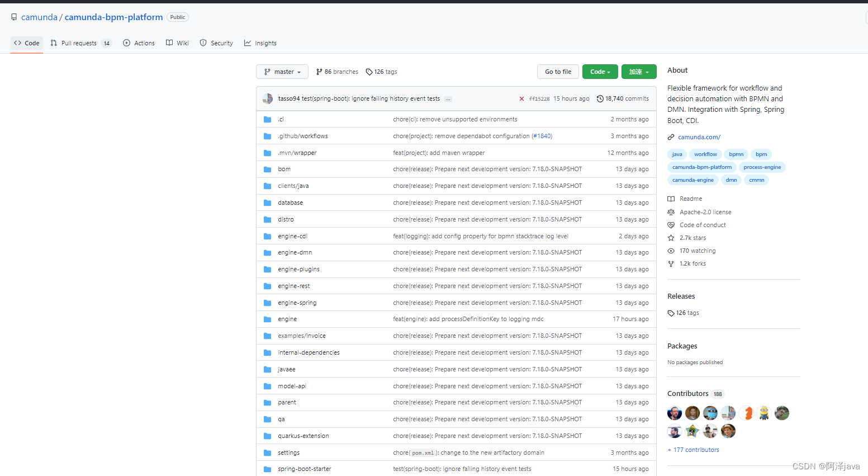Click the workflow topic tag
The height and width of the screenshot is (476, 868).
pos(705,154)
